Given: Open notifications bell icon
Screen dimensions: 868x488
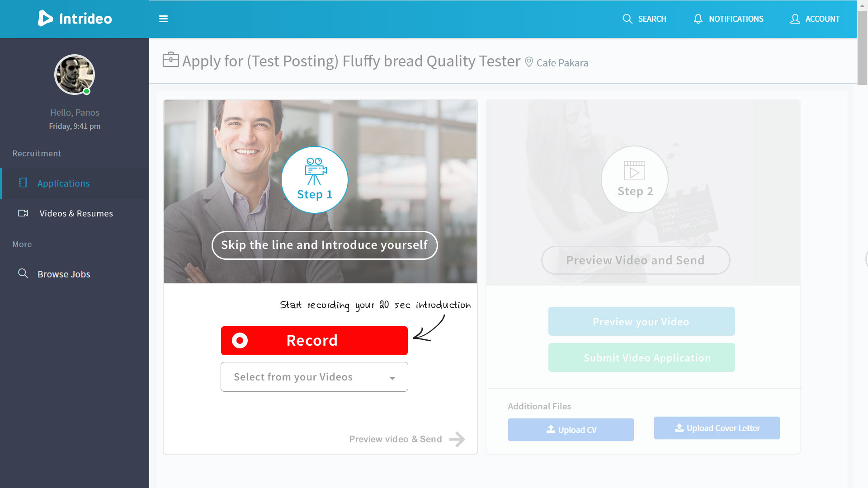Looking at the screenshot, I should (x=698, y=19).
